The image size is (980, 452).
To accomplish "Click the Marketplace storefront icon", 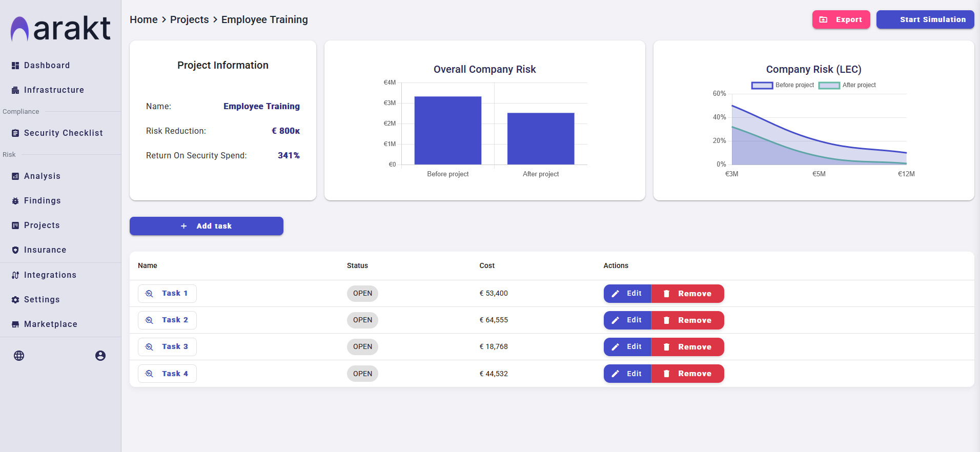I will 15,324.
